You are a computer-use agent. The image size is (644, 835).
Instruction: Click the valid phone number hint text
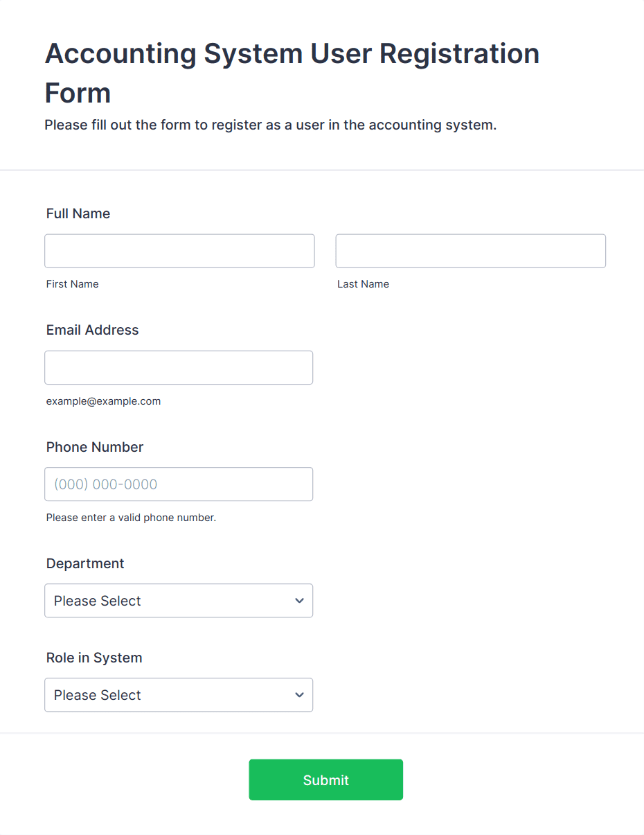point(131,518)
